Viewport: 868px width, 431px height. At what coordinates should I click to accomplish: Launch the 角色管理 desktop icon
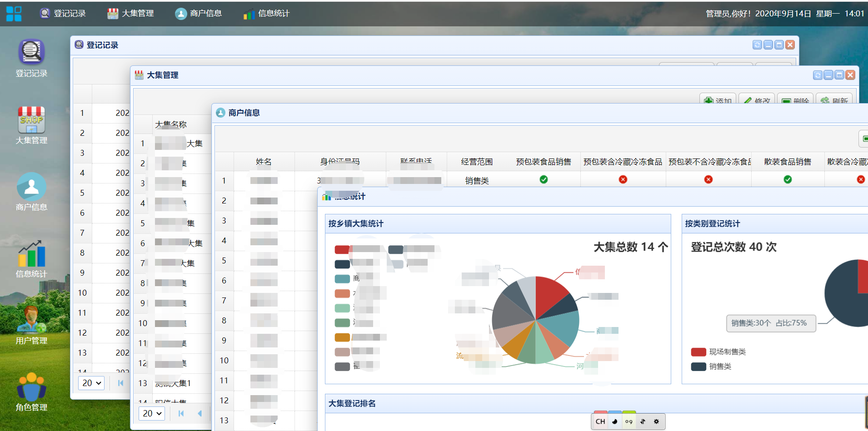(x=31, y=392)
